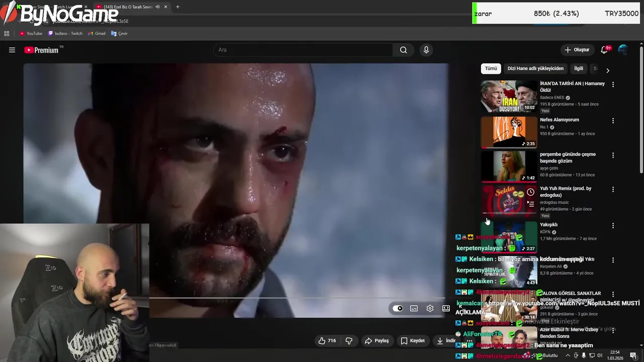644x362 pixels.
Task: Toggle subtitles in the video player
Action: click(x=414, y=308)
